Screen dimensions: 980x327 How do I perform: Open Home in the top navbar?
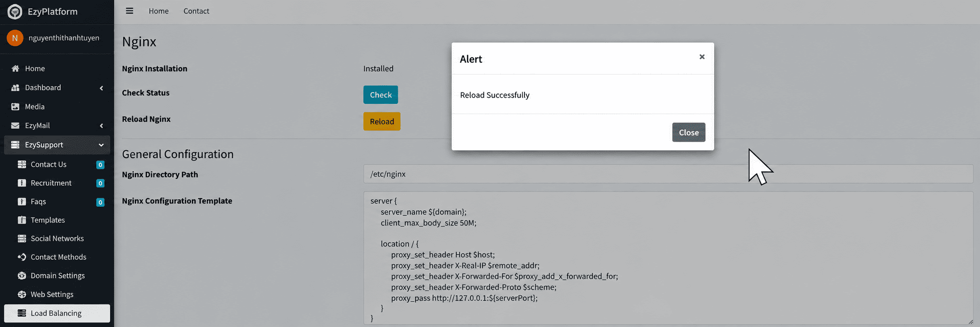coord(158,11)
